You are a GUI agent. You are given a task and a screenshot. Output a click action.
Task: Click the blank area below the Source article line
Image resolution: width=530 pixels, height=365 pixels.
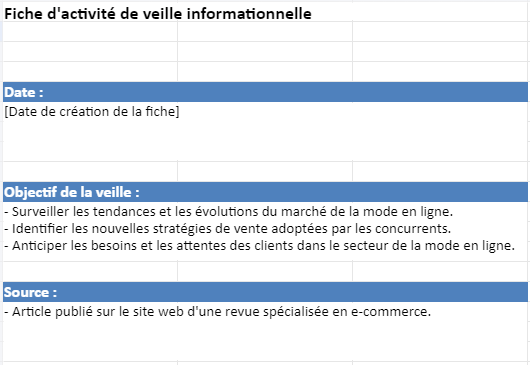click(x=265, y=340)
